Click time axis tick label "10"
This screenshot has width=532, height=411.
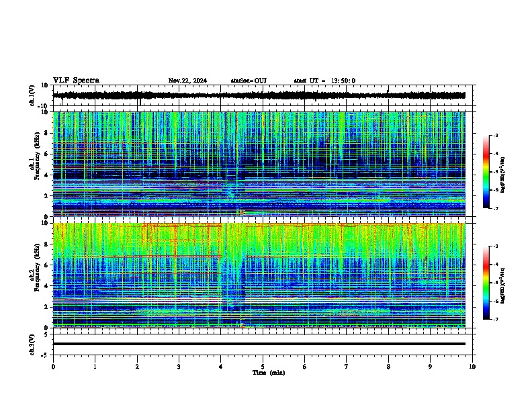(472, 367)
